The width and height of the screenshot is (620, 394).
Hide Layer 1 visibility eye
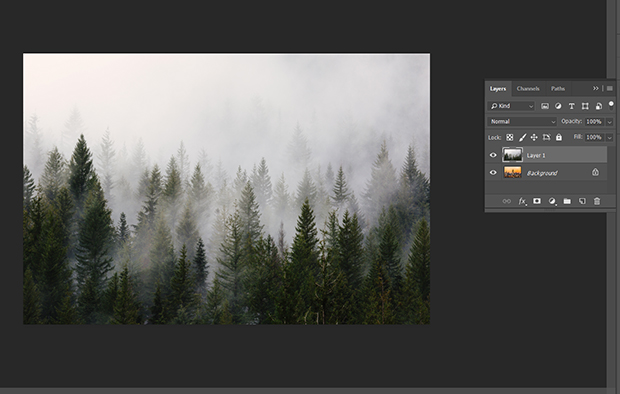(493, 155)
